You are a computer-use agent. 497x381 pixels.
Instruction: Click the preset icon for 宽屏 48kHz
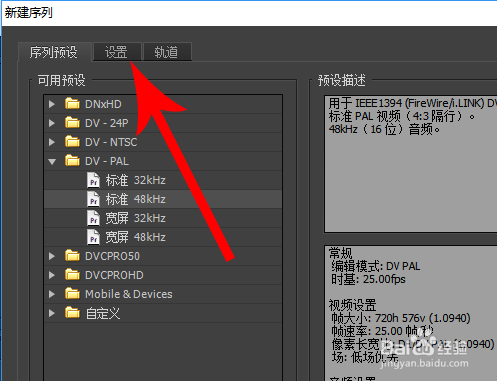pyautogui.click(x=93, y=237)
